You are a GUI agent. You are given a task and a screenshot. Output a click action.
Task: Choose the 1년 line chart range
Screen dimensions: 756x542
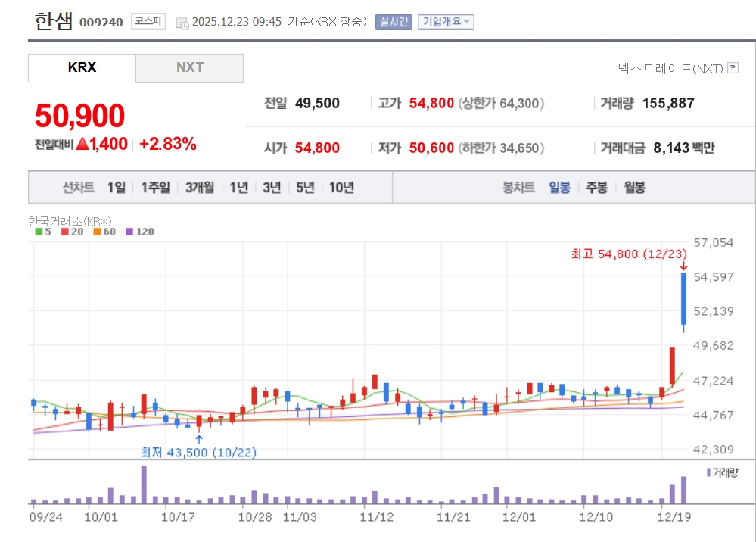[x=238, y=188]
